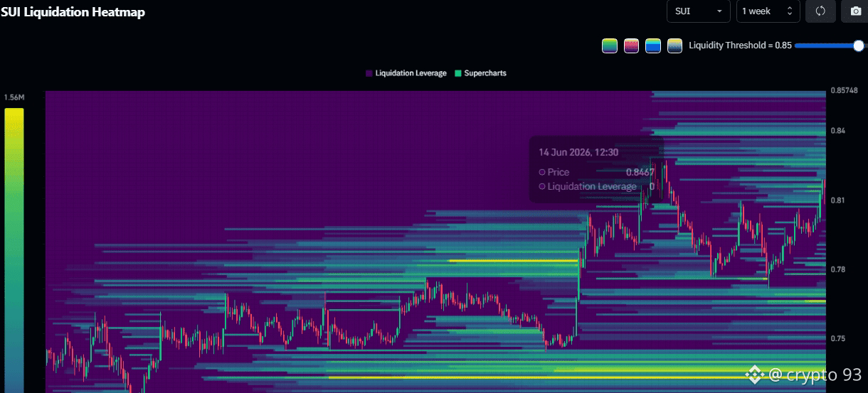
Task: Click the Liquidity Threshold = 0.85 label
Action: point(740,45)
